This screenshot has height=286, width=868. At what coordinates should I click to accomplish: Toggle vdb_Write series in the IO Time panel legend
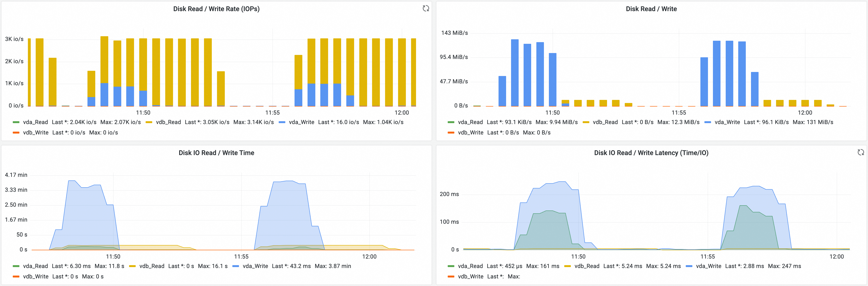(36, 276)
